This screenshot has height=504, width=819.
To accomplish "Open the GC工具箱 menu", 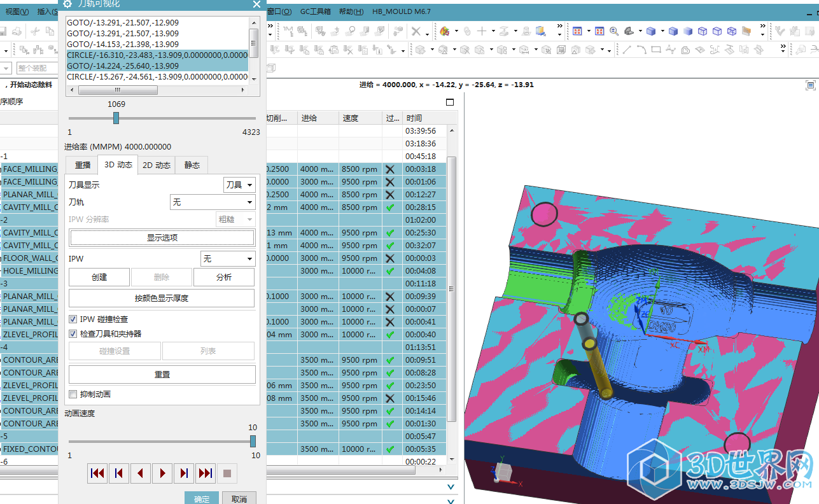I will pyautogui.click(x=316, y=11).
